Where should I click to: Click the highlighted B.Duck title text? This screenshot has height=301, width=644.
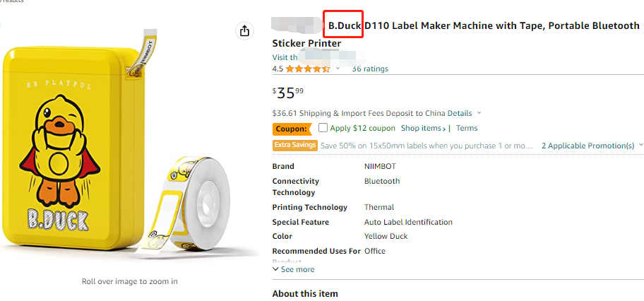pyautogui.click(x=345, y=25)
